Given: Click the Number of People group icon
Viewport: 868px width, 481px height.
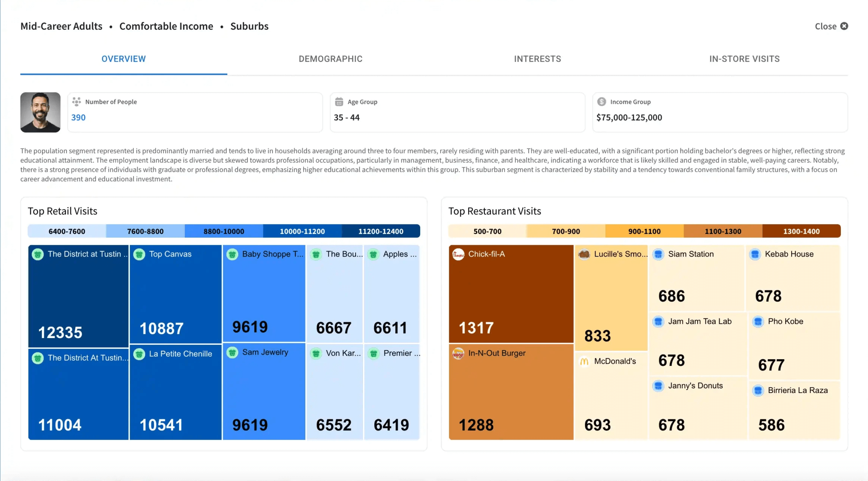Looking at the screenshot, I should (x=76, y=102).
